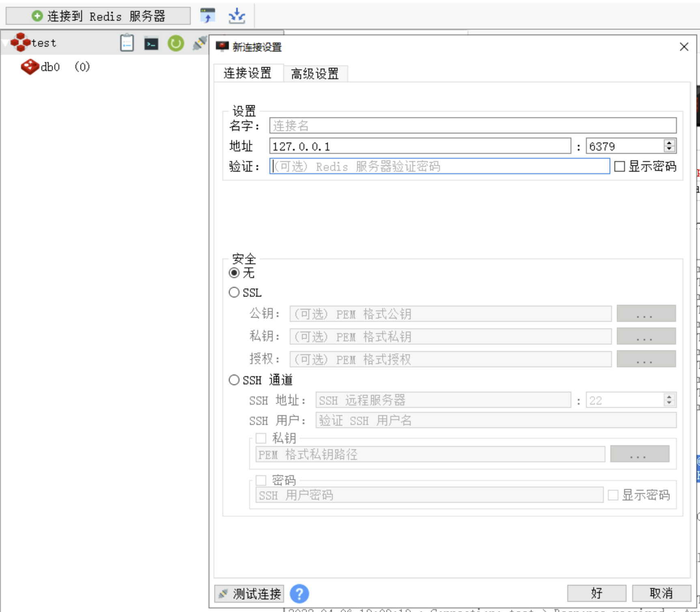Click the SSL 私钥 PEM path field
700x612 pixels.
pos(450,336)
